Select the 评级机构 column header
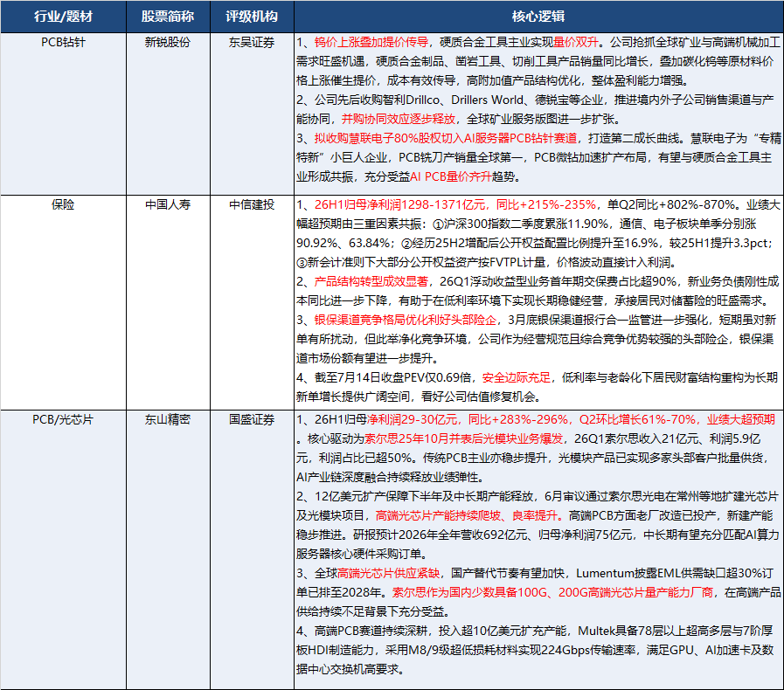784x690 pixels. (252, 17)
